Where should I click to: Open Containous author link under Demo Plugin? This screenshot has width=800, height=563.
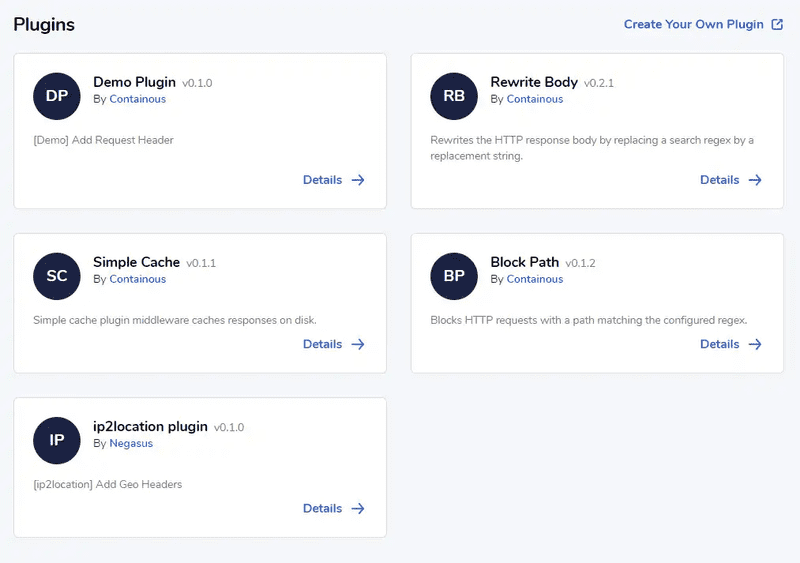click(137, 99)
